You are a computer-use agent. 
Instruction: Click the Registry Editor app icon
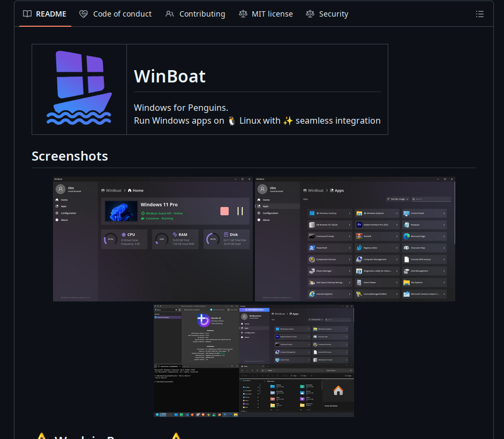coord(359,248)
